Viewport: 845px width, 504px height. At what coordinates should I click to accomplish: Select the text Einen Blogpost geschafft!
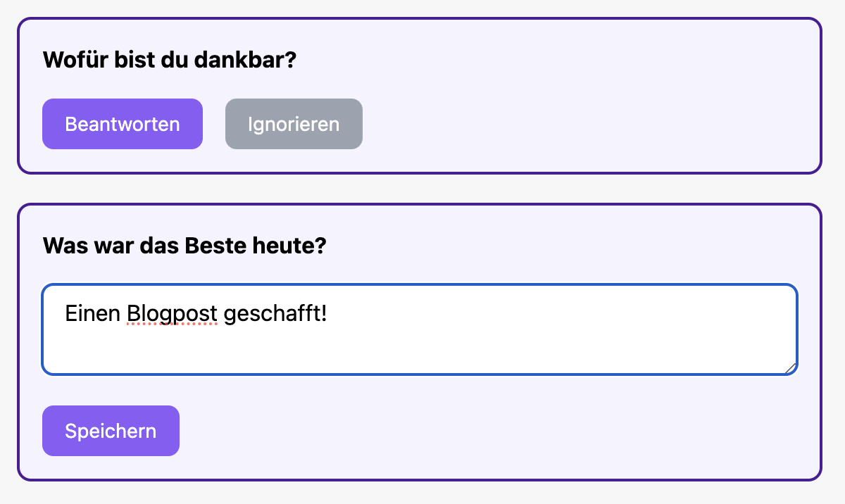pyautogui.click(x=196, y=313)
